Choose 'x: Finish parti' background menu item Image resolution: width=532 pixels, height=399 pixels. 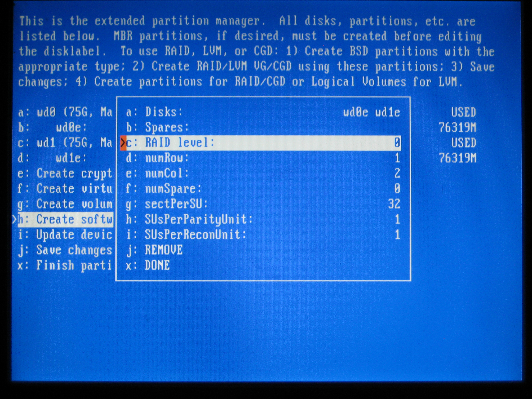65,265
